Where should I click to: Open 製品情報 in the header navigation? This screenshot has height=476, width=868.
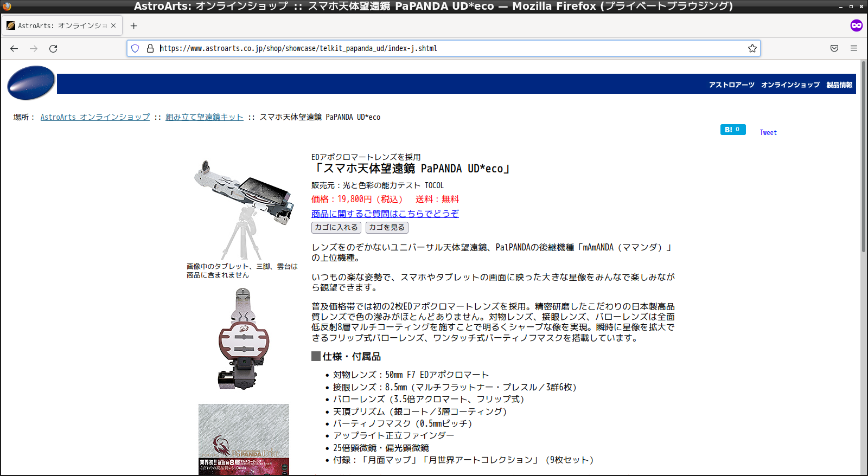point(839,85)
